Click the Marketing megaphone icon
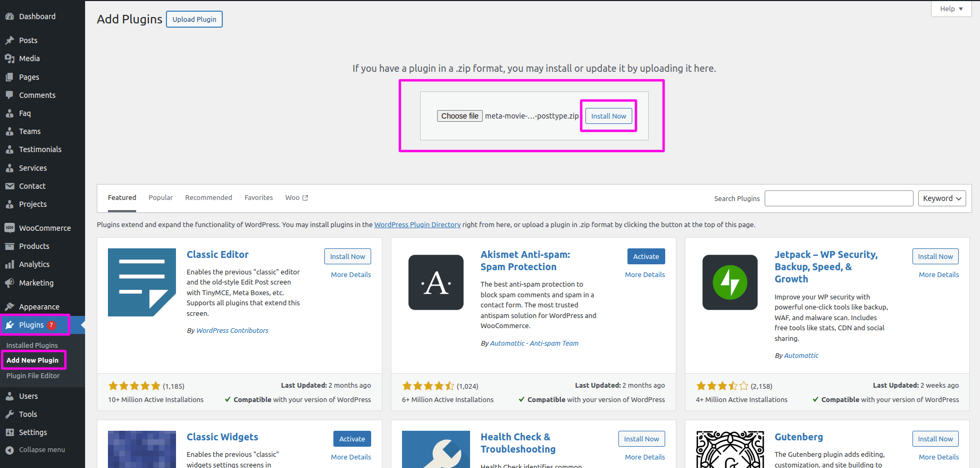 pyautogui.click(x=10, y=283)
